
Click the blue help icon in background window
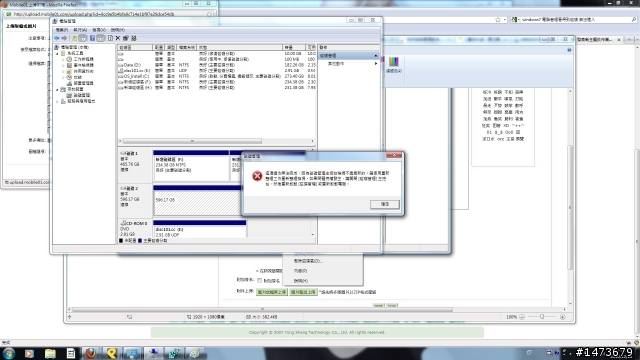[x=569, y=50]
